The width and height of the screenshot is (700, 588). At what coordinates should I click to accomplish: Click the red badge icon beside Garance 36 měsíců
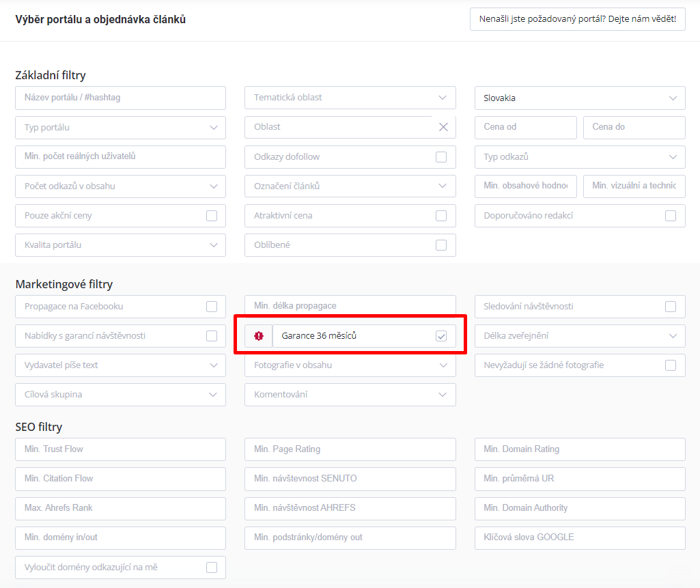click(259, 336)
